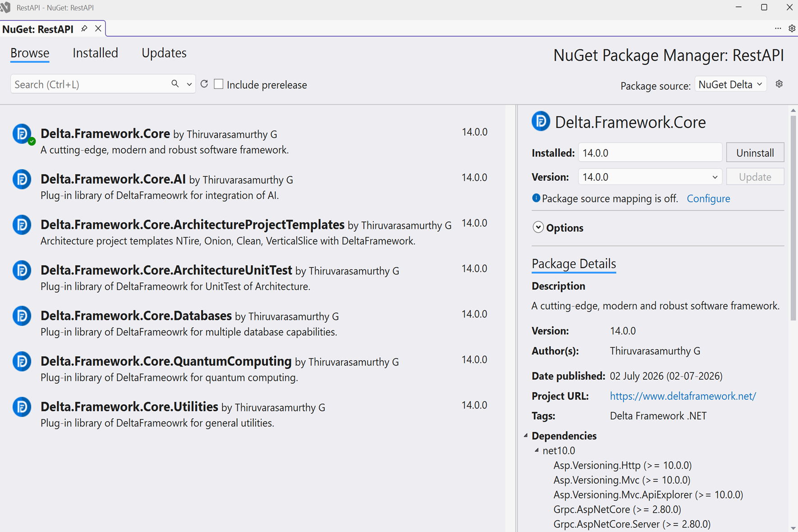Open the Package Details section tab

[x=573, y=264]
